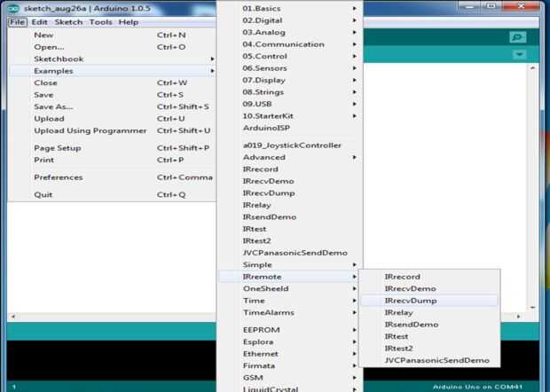Open the Serial Monitor magnifier icon
Screen dimensions: 550x392
[518, 37]
